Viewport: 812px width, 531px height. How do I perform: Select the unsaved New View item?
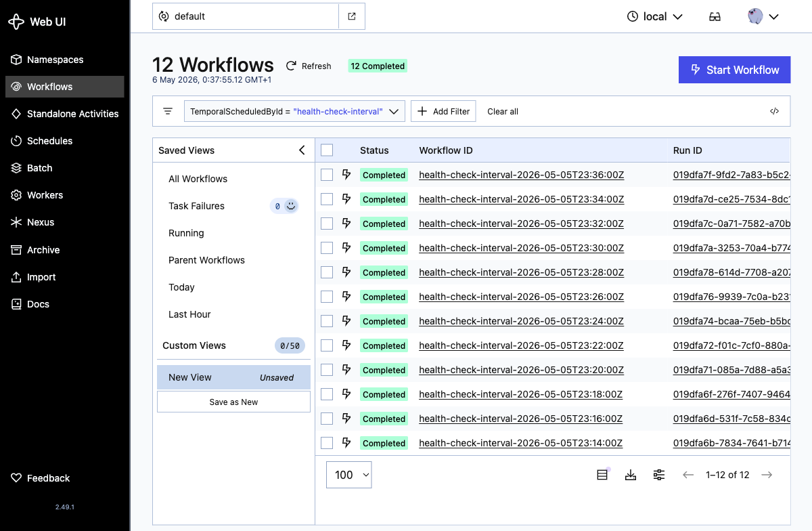click(x=233, y=377)
